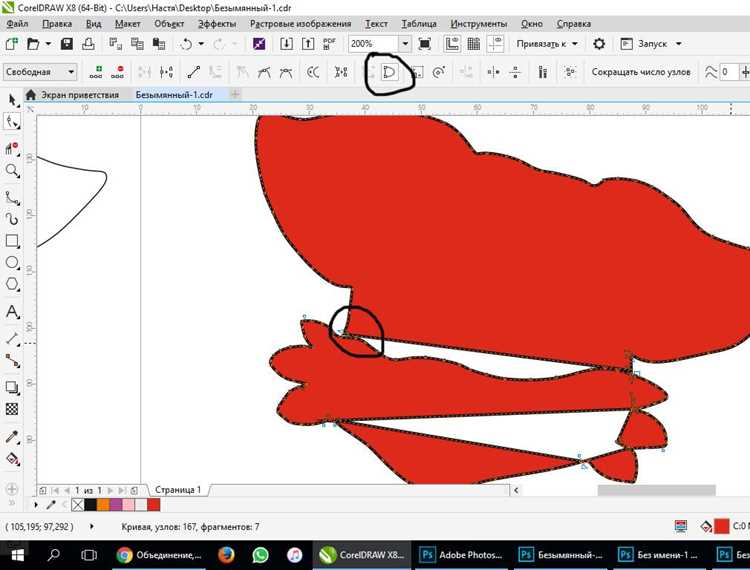Click Delete nodes icon with red minus
The width and height of the screenshot is (750, 570).
pos(118,72)
